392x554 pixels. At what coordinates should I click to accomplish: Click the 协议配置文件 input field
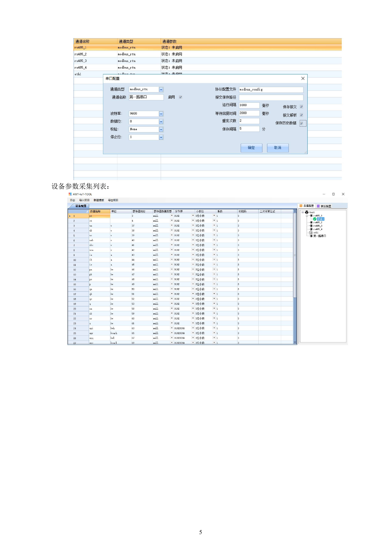tap(271, 90)
